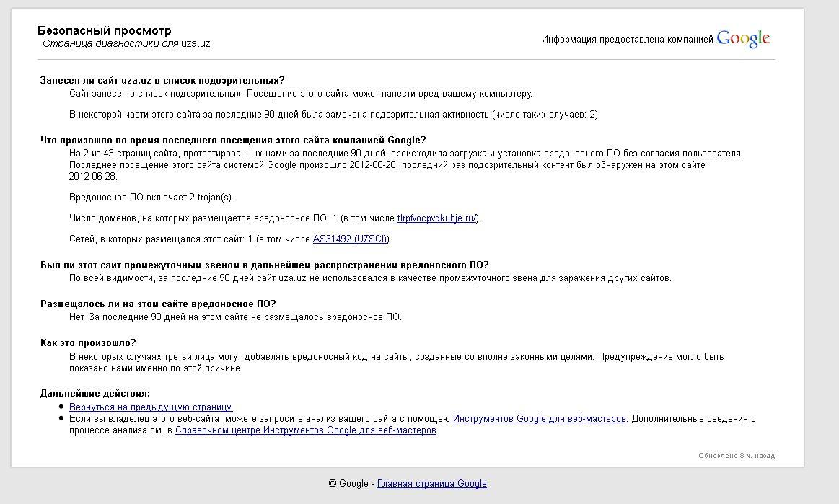Viewport: 839px width, 504px height.
Task: Click heading 'Занесен ли сайт uza.uz в список подозрительных?'
Action: (x=162, y=80)
